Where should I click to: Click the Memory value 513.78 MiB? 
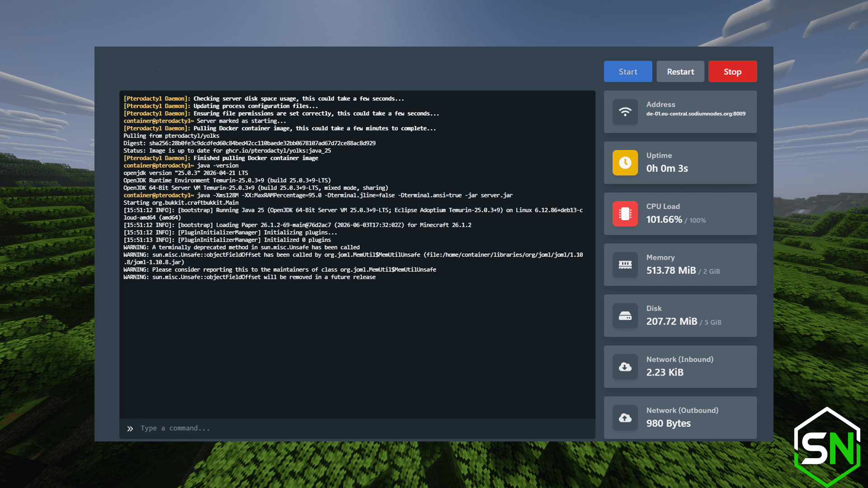pyautogui.click(x=671, y=271)
